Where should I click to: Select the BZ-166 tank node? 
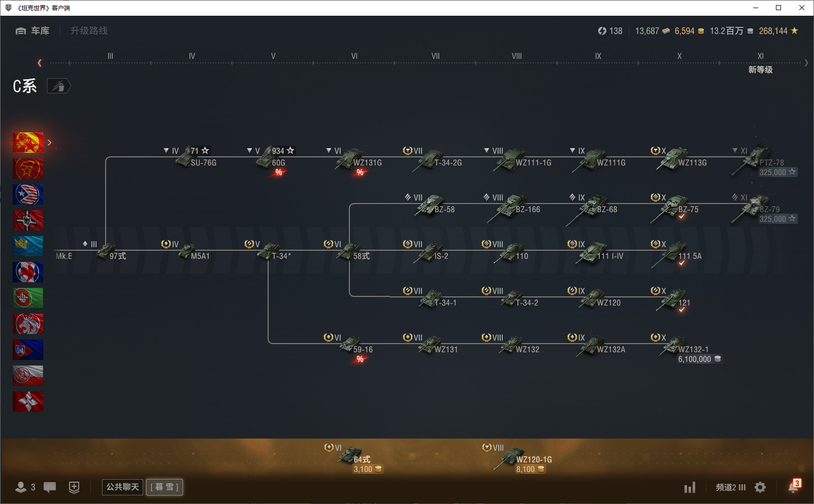coord(513,207)
